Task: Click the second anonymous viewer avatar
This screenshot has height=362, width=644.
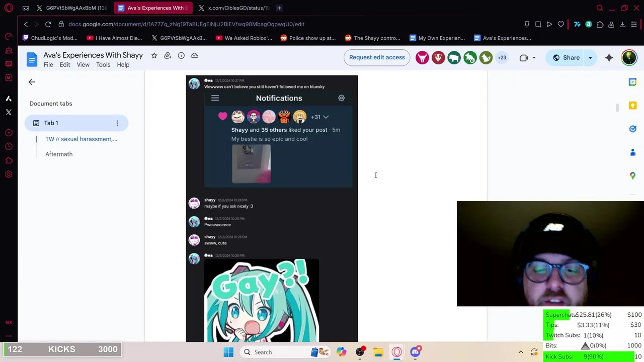Action: [438, 57]
